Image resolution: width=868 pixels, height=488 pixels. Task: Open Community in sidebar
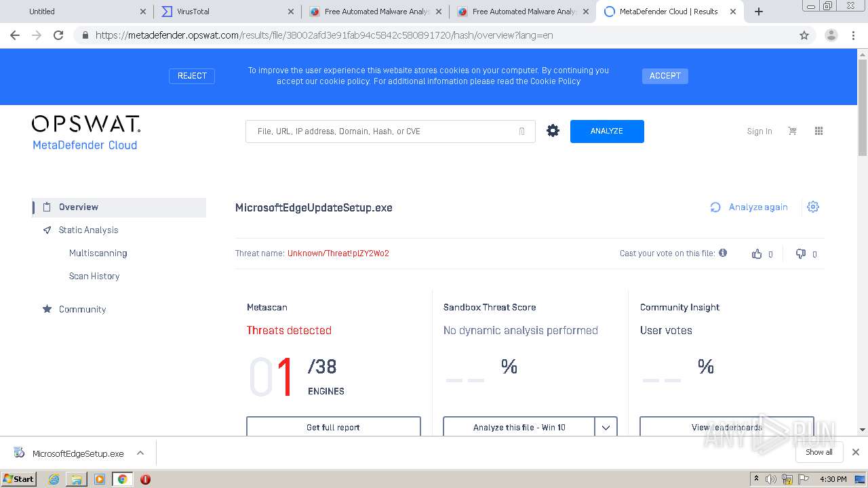pos(82,310)
